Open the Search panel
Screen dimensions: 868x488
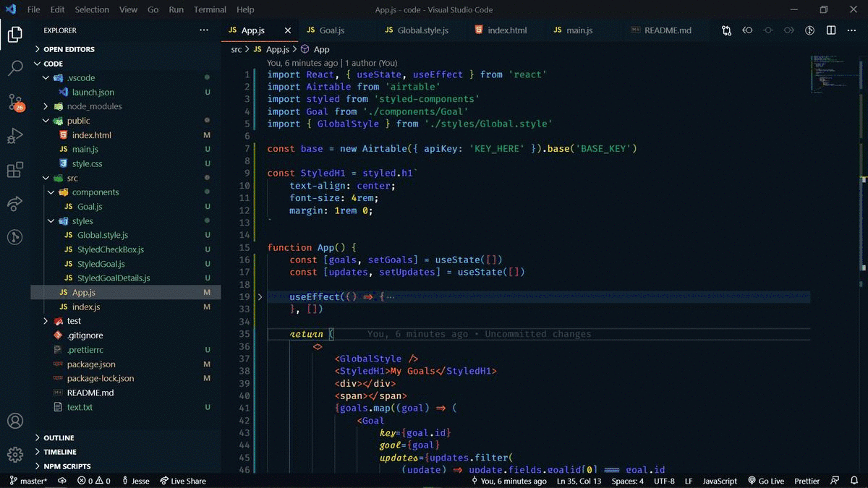pos(16,68)
